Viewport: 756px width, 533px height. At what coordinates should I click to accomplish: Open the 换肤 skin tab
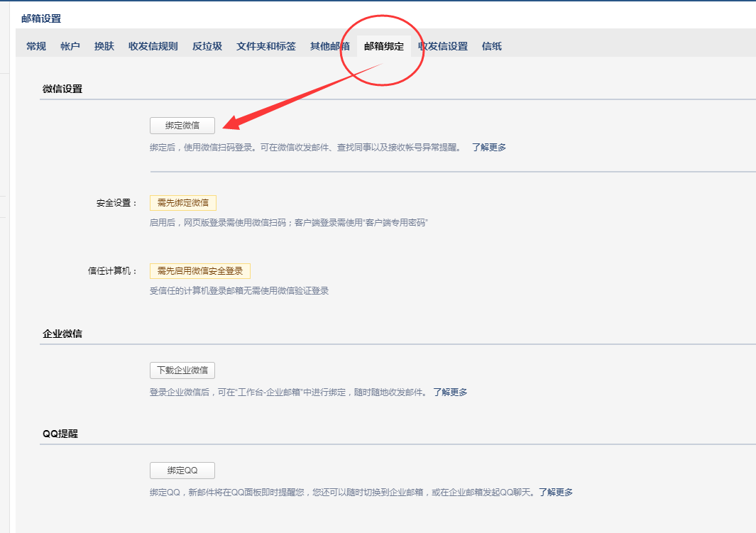[104, 46]
